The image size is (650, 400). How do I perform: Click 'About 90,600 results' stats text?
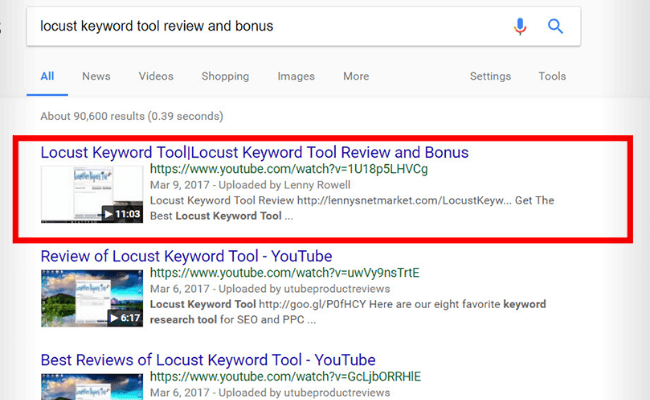pyautogui.click(x=132, y=116)
